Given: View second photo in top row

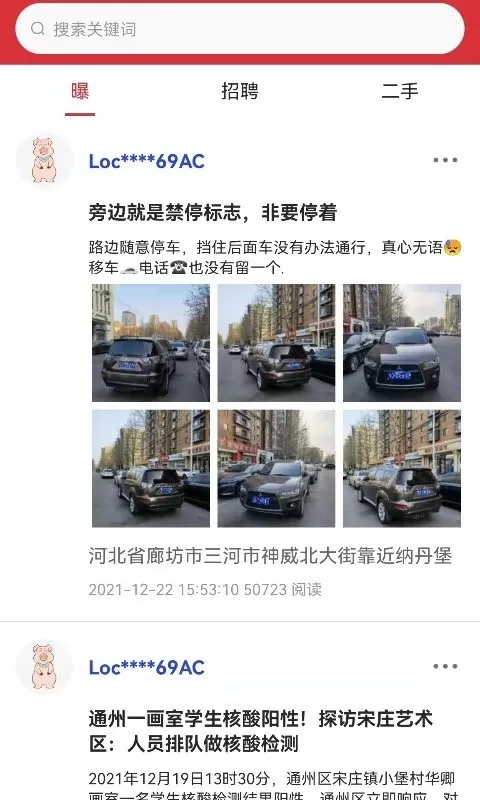Looking at the screenshot, I should pyautogui.click(x=276, y=343).
